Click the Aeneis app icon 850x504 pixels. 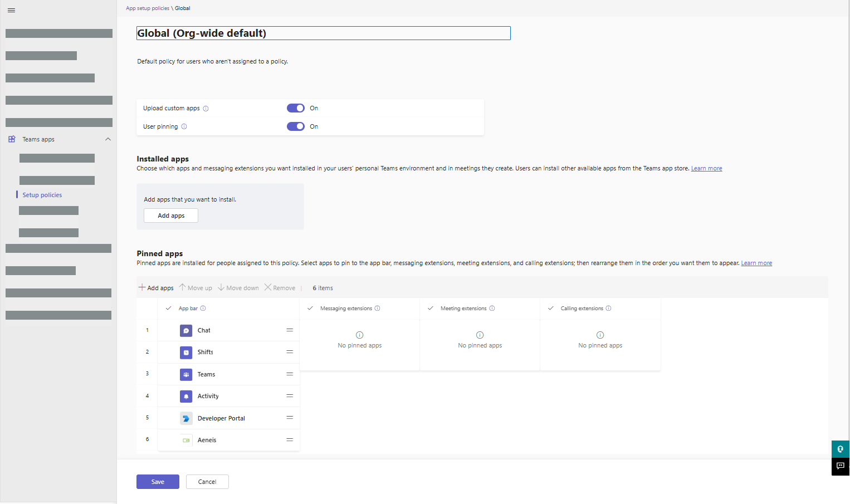point(186,440)
